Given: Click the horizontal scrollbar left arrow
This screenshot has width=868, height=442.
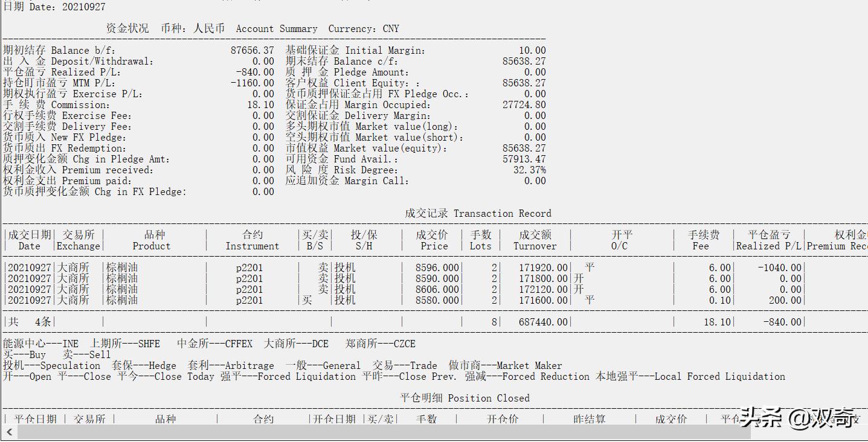Looking at the screenshot, I should [8, 432].
